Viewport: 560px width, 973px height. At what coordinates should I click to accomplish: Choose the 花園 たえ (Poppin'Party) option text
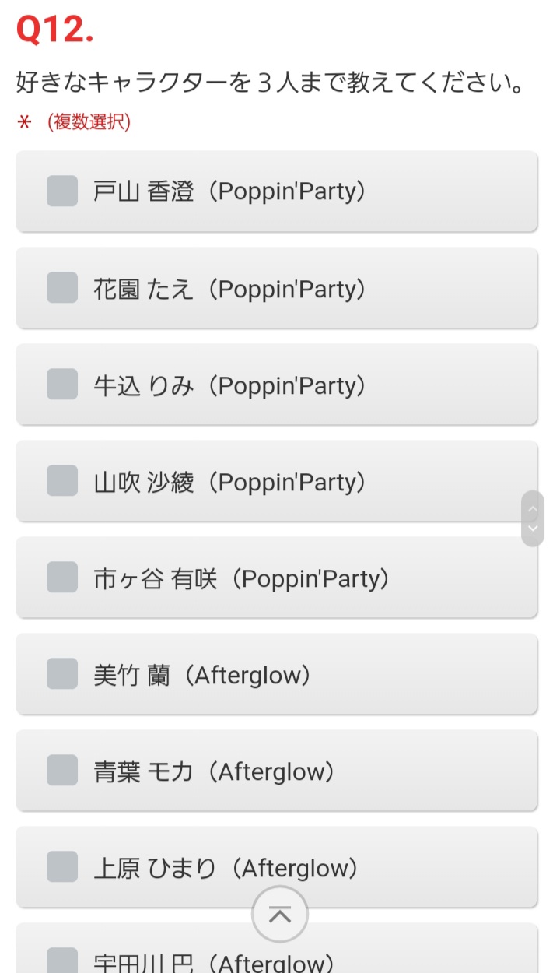point(229,289)
